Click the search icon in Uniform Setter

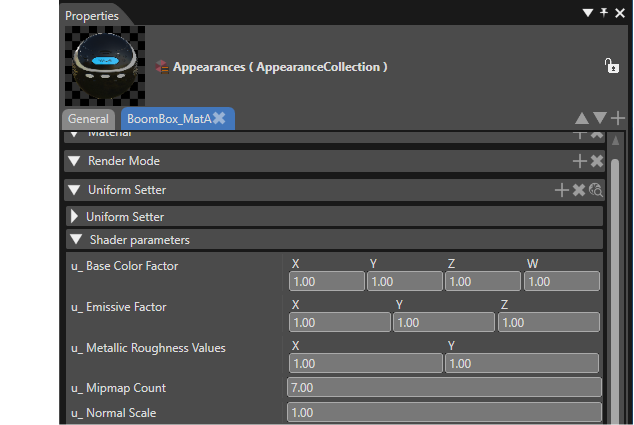click(596, 190)
